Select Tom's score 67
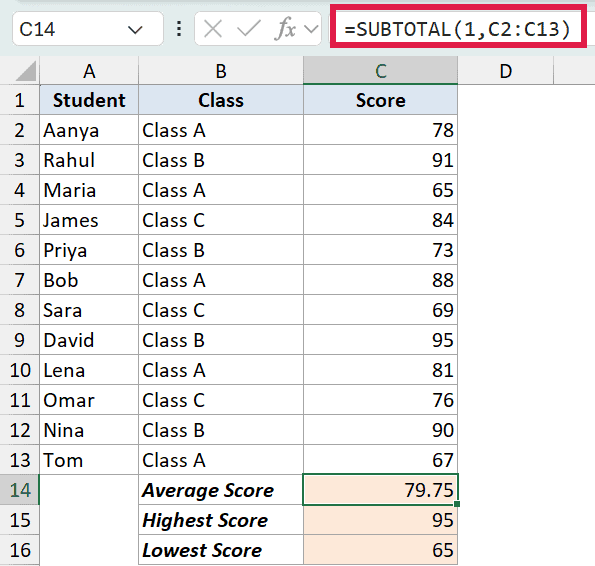Image resolution: width=595 pixels, height=566 pixels. [x=381, y=460]
